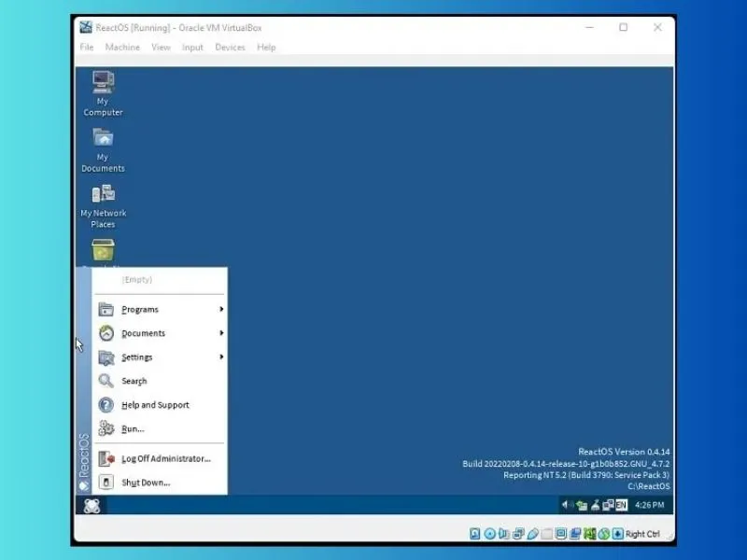Open My Network Places desktop icon
747x560 pixels.
(103, 205)
